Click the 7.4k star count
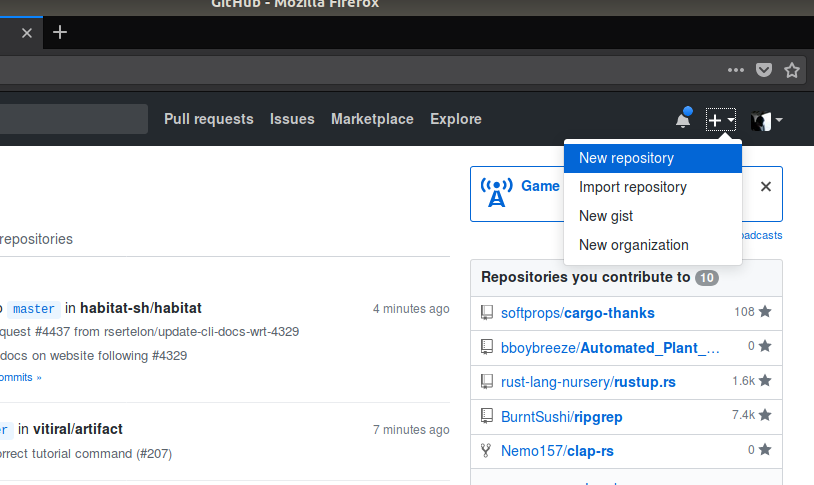Screen dimensions: 814x485 click(743, 415)
